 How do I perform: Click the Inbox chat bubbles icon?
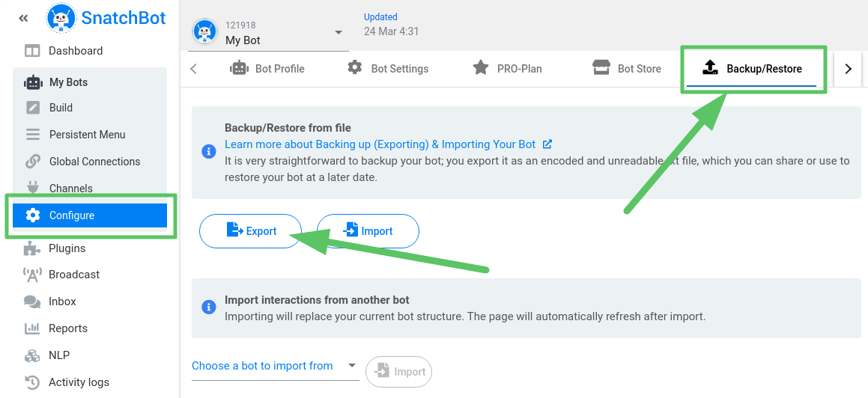(32, 301)
